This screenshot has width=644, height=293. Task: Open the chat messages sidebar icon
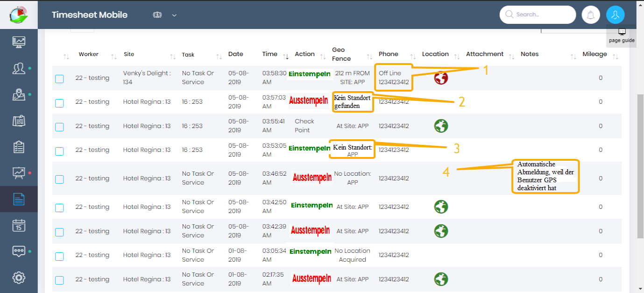tap(19, 251)
